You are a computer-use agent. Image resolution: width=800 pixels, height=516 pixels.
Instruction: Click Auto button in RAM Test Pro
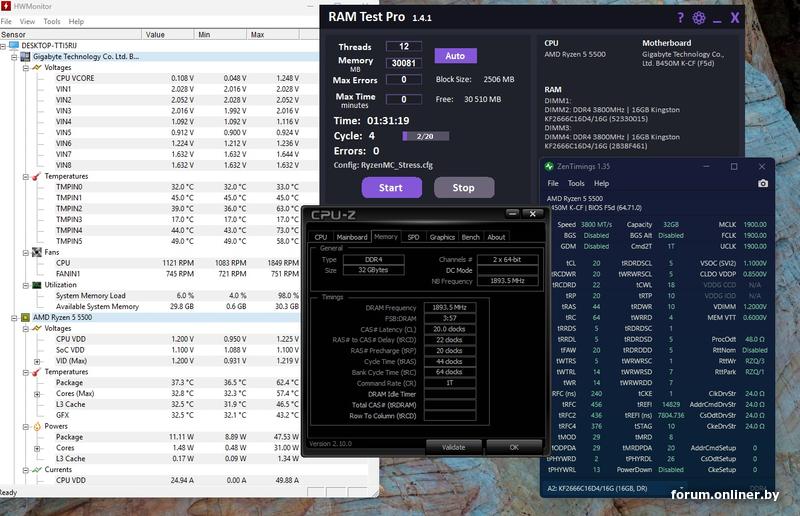click(x=456, y=56)
